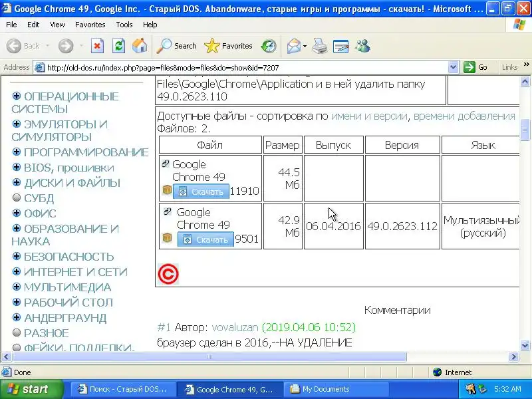Expand the ПРОГРАММИРОВАНИЕ category
The image size is (532, 399).
[16, 152]
